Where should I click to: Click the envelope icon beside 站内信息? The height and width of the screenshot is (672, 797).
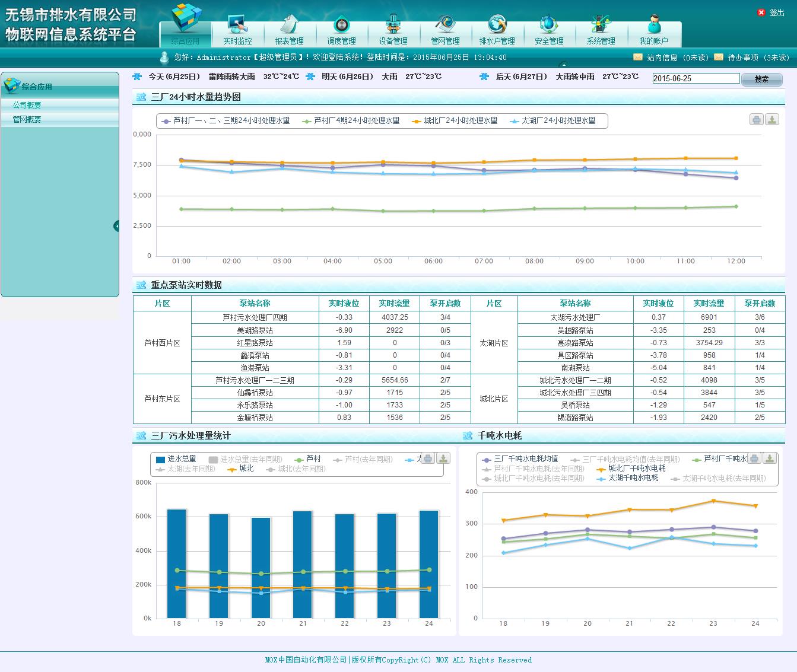[x=638, y=57]
